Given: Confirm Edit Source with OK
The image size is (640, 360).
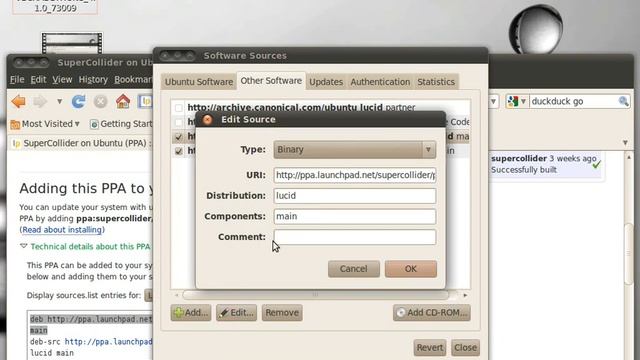Looking at the screenshot, I should click(411, 269).
